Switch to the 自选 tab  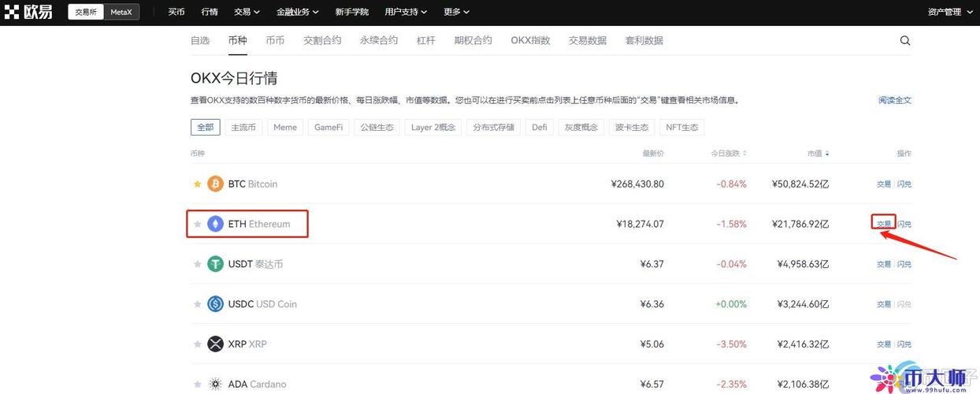(200, 40)
